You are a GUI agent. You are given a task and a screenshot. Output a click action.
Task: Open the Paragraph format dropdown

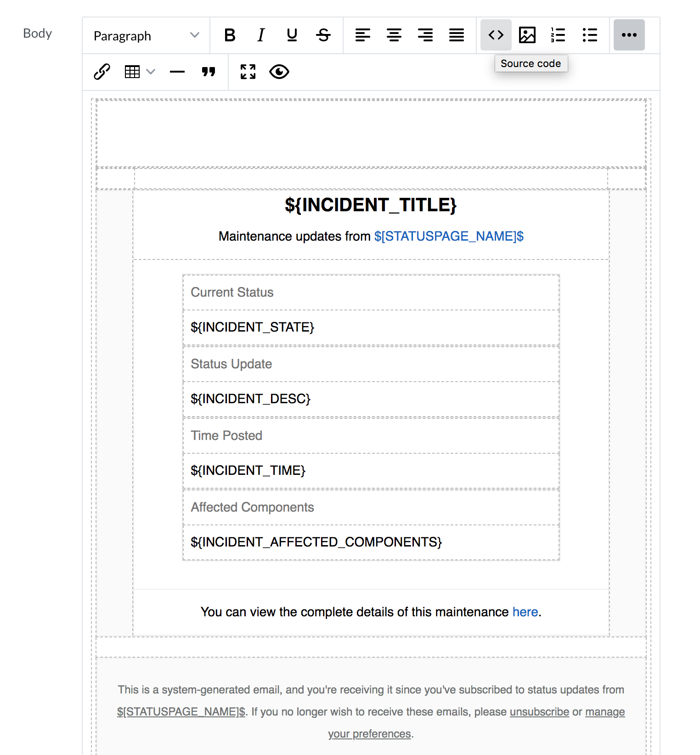point(146,36)
